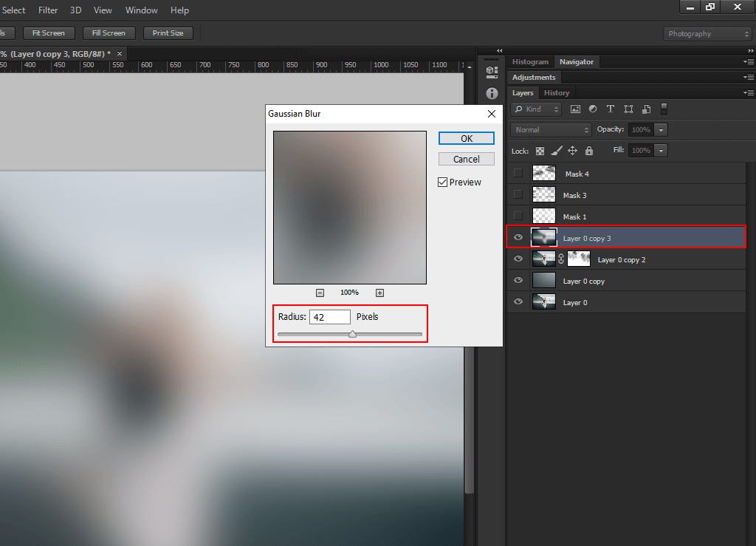Switch to the History tab

point(557,92)
